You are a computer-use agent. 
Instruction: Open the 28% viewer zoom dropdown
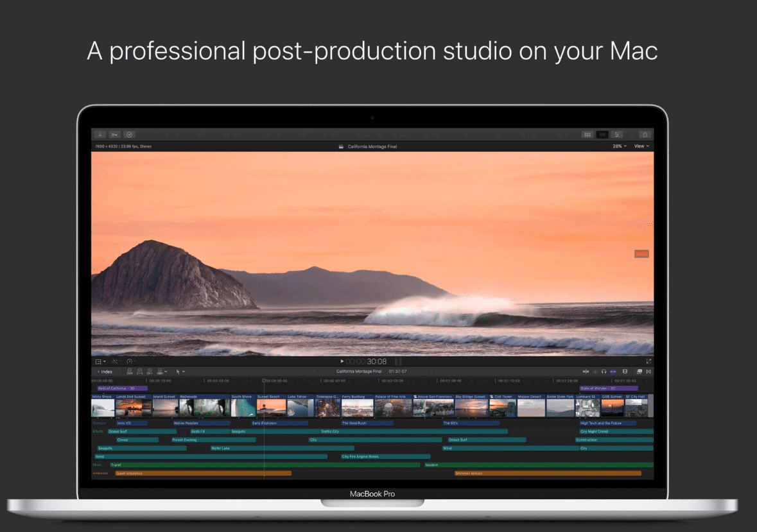tap(620, 146)
